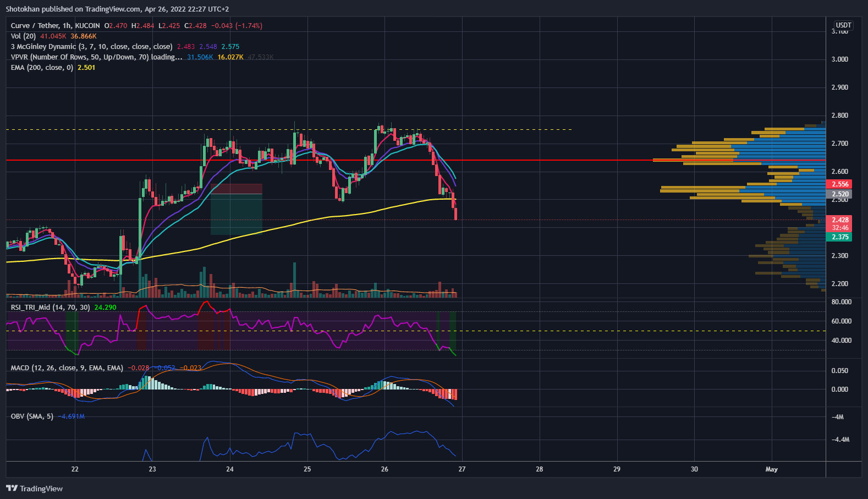
Task: Click the 2.800 price axis value
Action: pyautogui.click(x=839, y=116)
